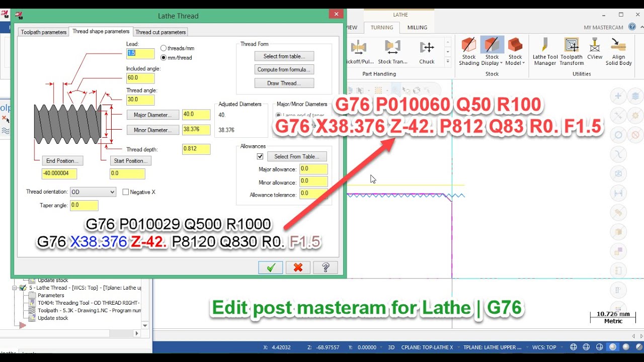Image resolution: width=644 pixels, height=362 pixels.
Task: Click the Lead input field
Action: pos(140,53)
